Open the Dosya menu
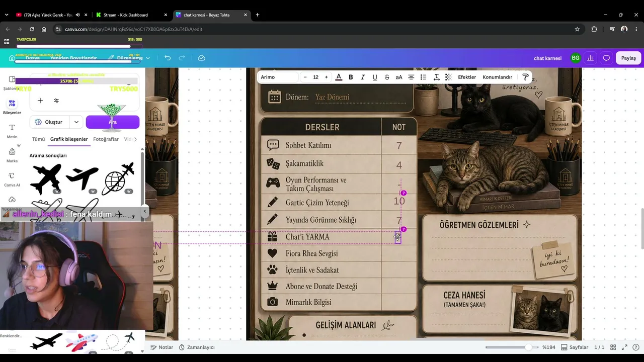The height and width of the screenshot is (362, 644). coord(32,58)
